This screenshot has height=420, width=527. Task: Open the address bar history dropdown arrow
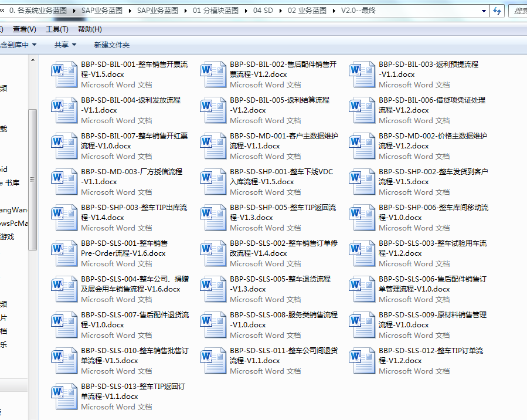pyautogui.click(x=484, y=11)
